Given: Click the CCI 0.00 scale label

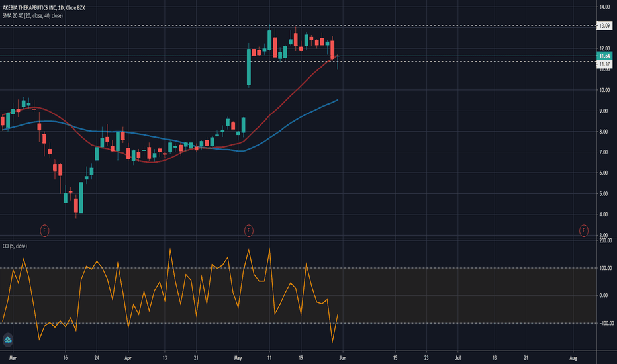Looking at the screenshot, I should (x=604, y=296).
